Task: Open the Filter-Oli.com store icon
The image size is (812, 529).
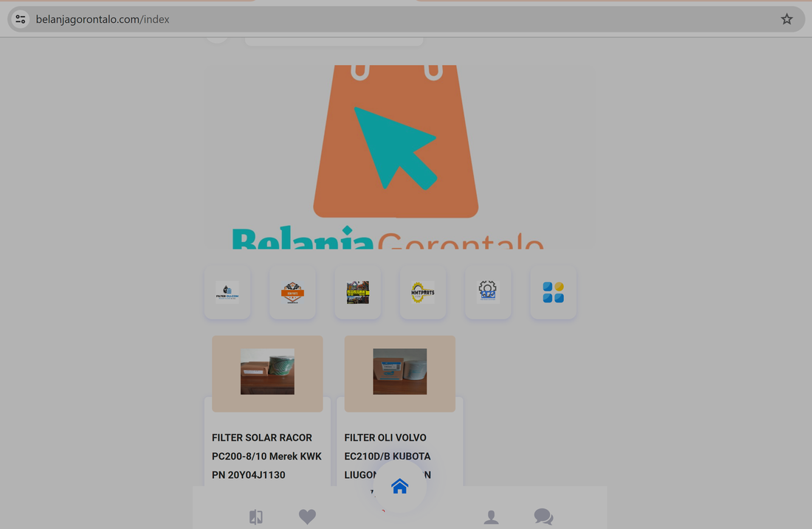Action: [x=227, y=292]
